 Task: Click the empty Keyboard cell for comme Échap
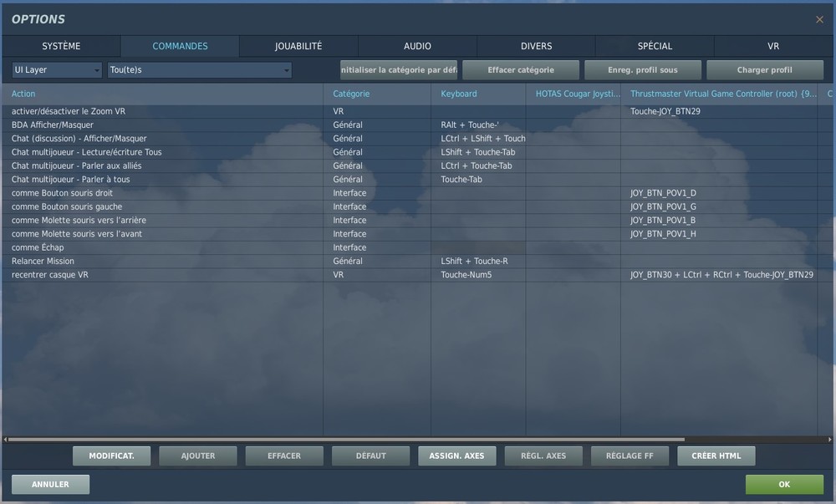(x=478, y=247)
